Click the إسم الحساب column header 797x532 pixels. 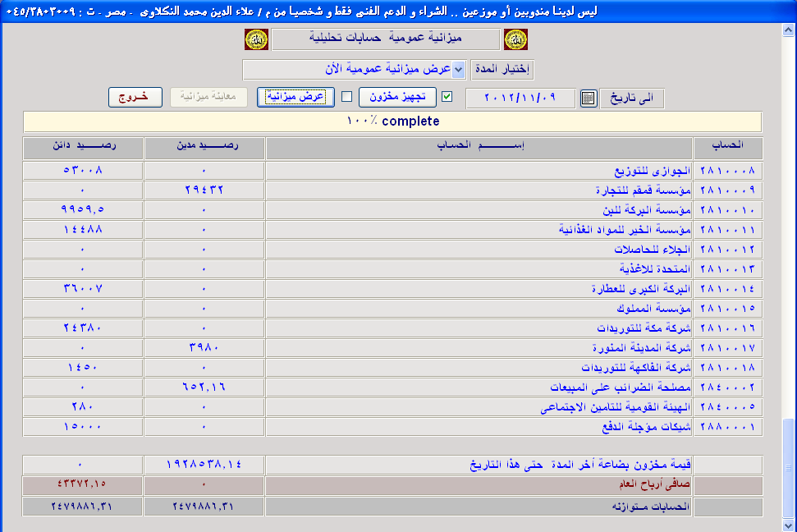point(478,148)
